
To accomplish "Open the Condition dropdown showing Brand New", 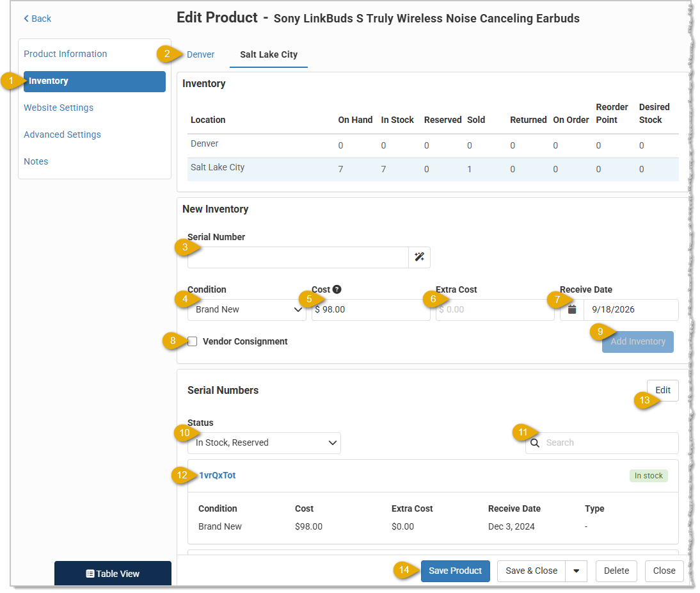I will (248, 311).
